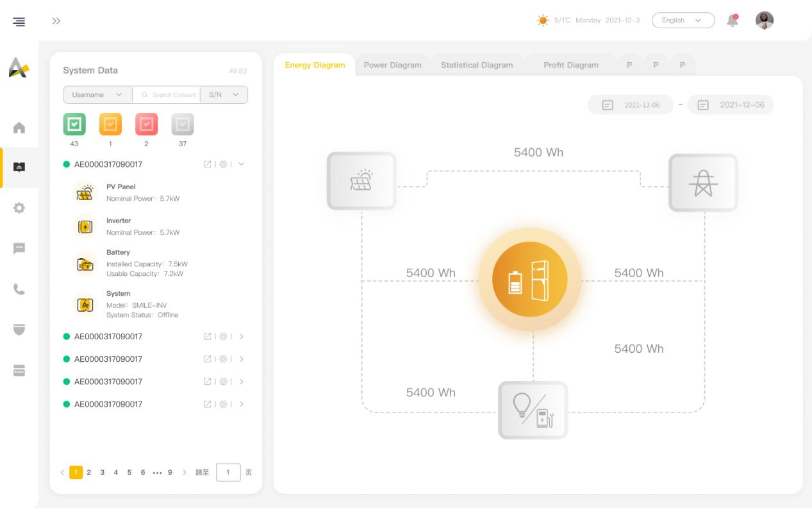Toggle the red status filter checkbox
The width and height of the screenshot is (812, 508).
pyautogui.click(x=146, y=124)
